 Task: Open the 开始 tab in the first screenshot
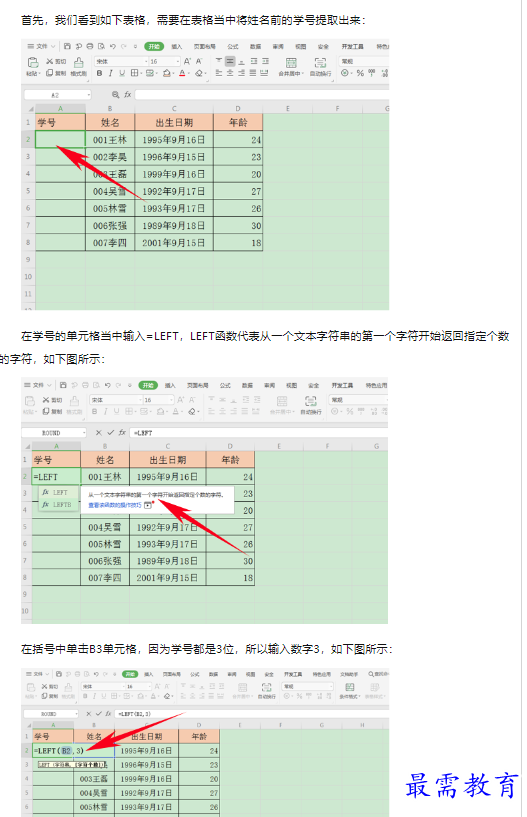(x=154, y=46)
